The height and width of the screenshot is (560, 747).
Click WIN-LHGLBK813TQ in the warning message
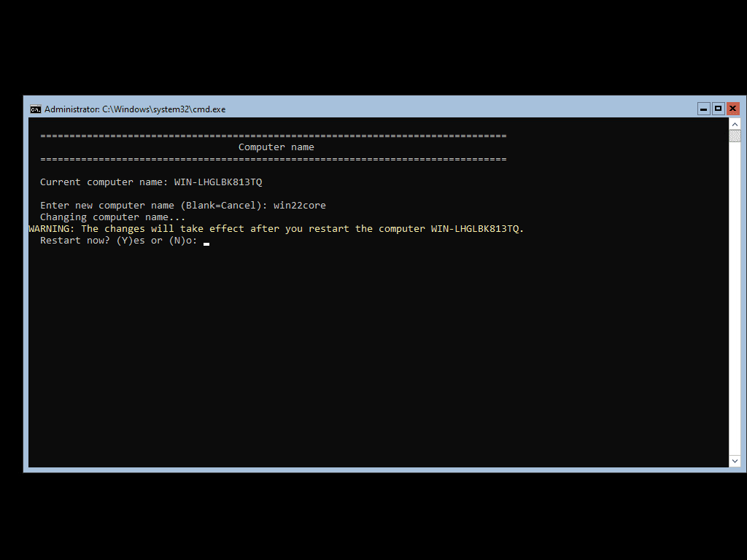476,228
